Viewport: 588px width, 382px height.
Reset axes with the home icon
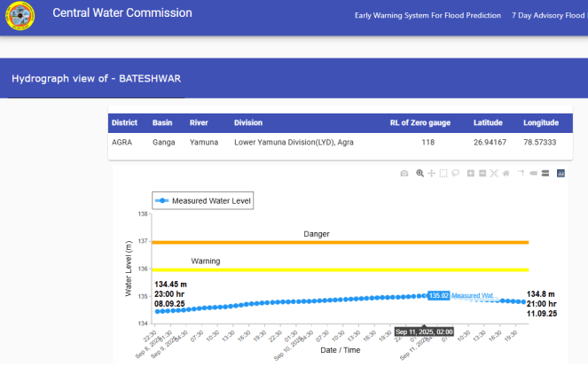point(506,174)
